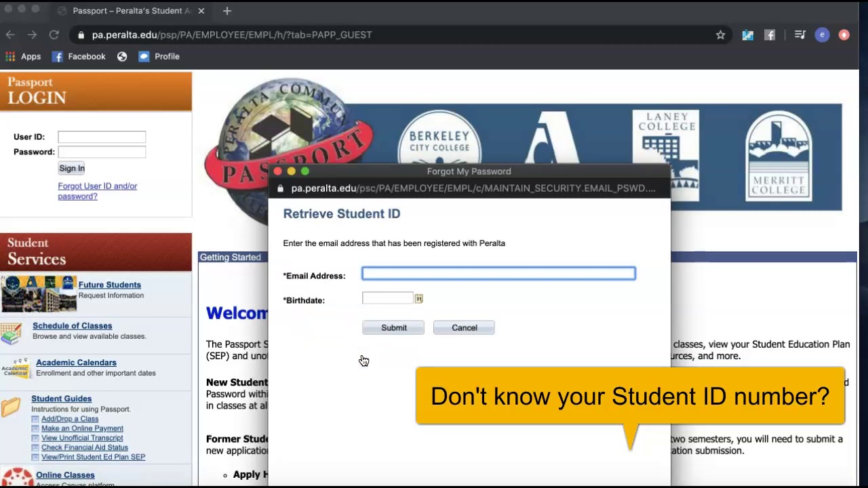Focus the Birthdate field

click(x=387, y=298)
